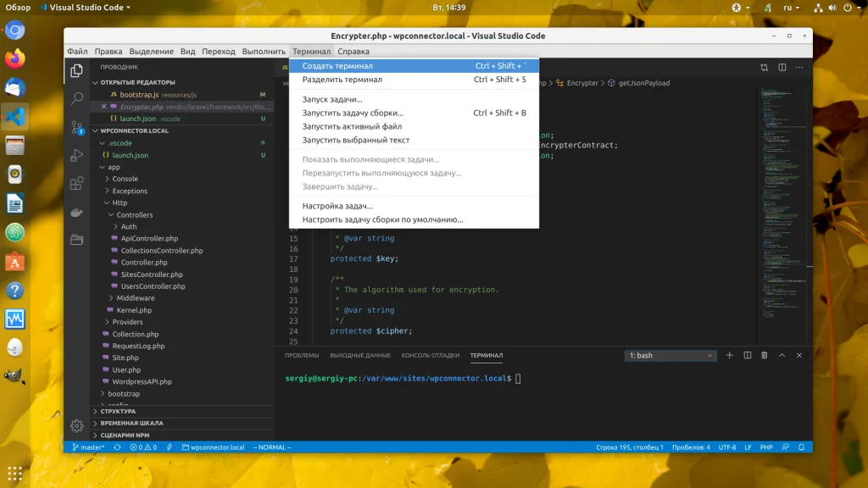The height and width of the screenshot is (488, 868).
Task: Open ApiController.php in the file tree
Action: pyautogui.click(x=149, y=239)
